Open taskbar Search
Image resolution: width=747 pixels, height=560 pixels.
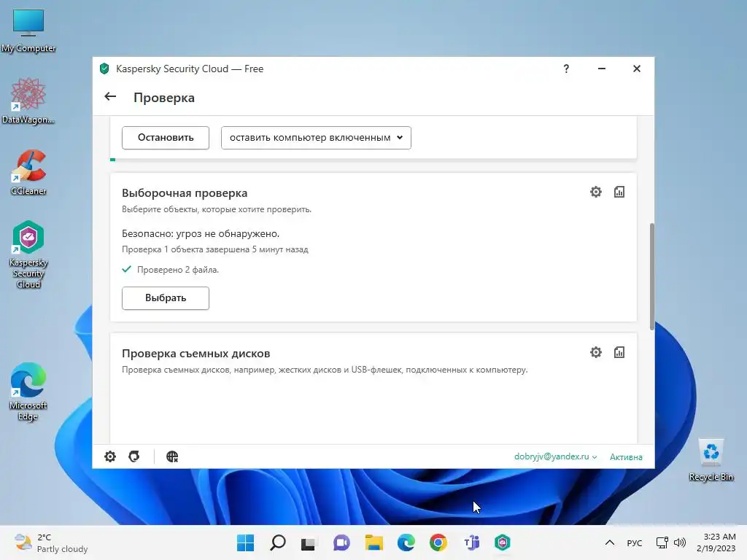278,542
